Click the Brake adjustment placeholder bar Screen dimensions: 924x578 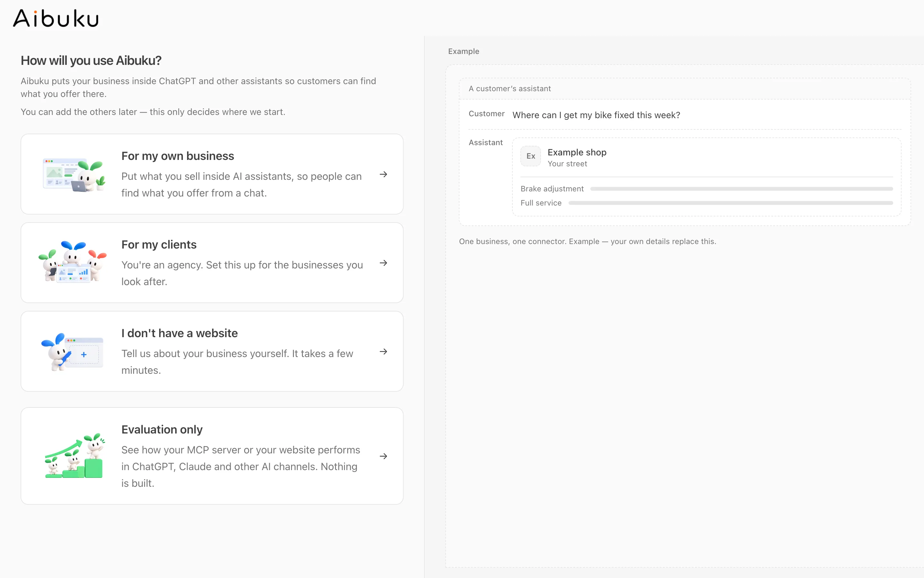click(x=741, y=189)
